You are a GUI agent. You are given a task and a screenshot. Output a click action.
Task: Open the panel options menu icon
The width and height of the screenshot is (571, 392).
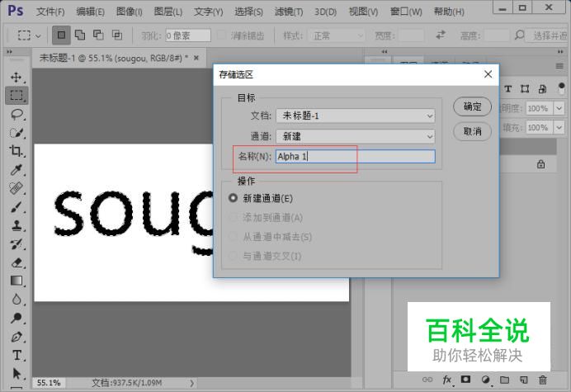click(x=559, y=66)
